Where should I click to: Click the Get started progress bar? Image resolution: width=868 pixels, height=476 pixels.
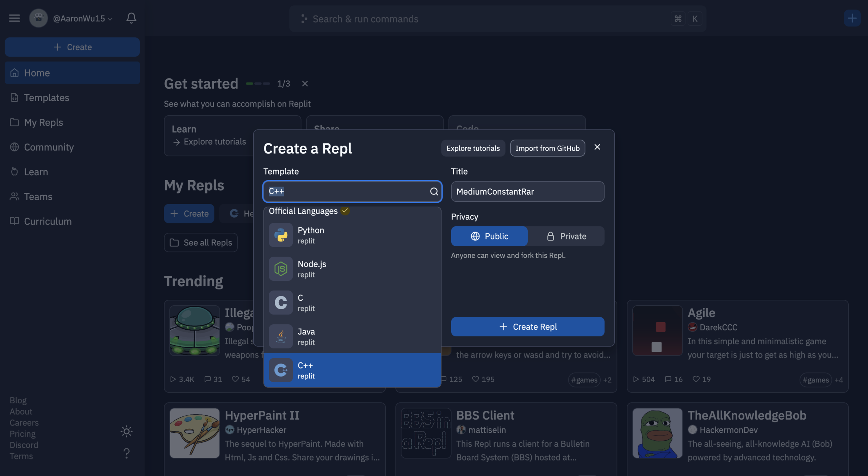258,84
